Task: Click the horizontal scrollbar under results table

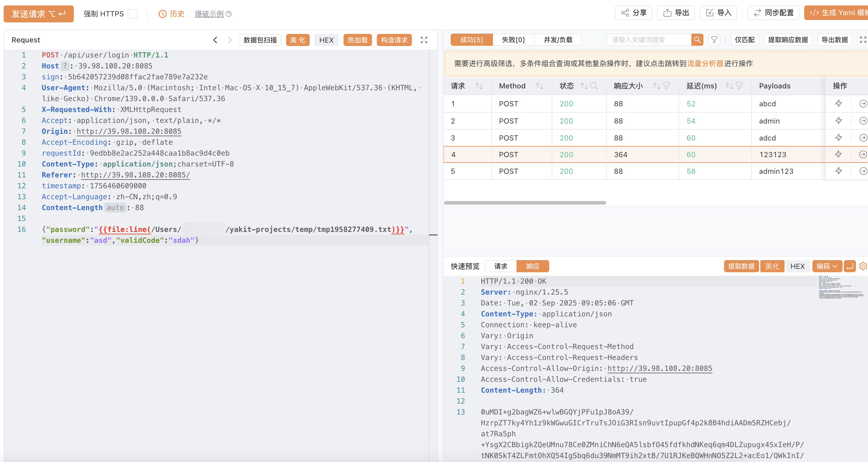Action: coord(525,203)
